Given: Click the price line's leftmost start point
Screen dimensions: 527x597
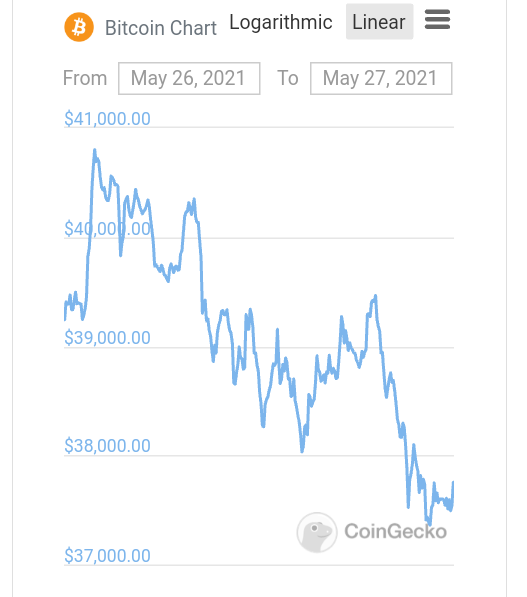Looking at the screenshot, I should (x=65, y=319).
